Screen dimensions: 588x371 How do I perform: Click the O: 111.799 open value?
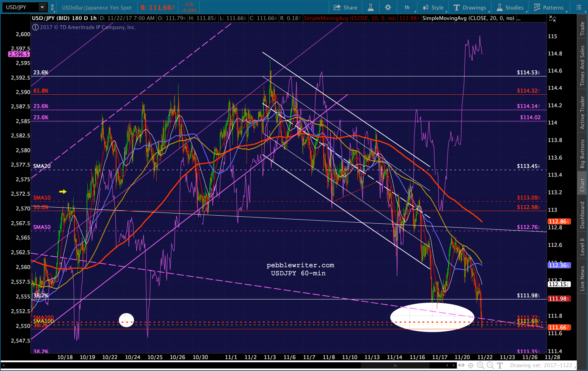coord(171,18)
